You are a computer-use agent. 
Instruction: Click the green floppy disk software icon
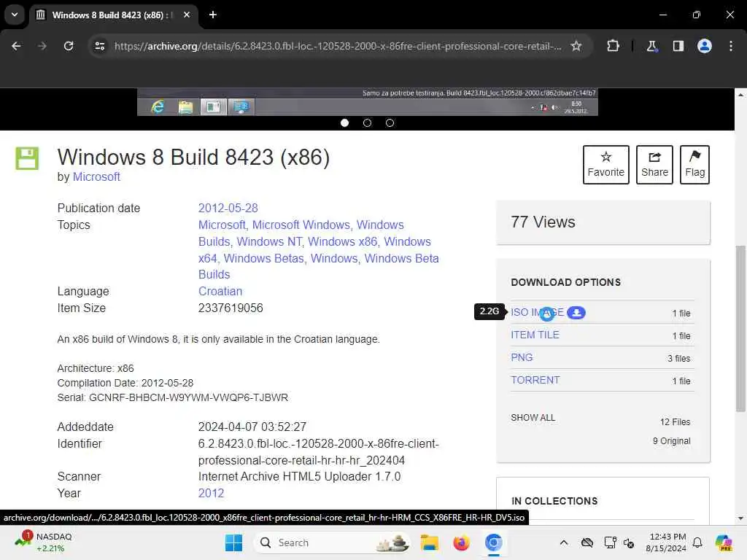[x=27, y=158]
